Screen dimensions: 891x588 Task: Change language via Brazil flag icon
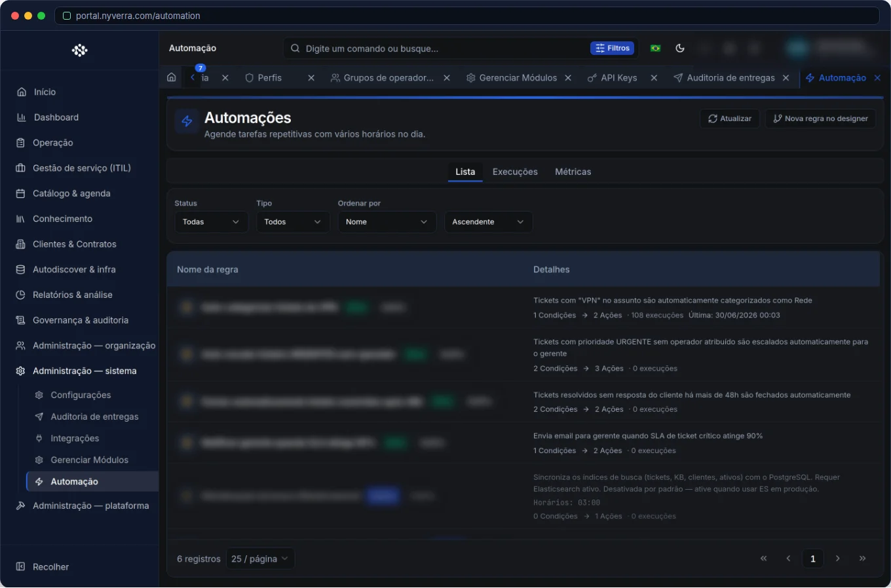[x=655, y=48]
